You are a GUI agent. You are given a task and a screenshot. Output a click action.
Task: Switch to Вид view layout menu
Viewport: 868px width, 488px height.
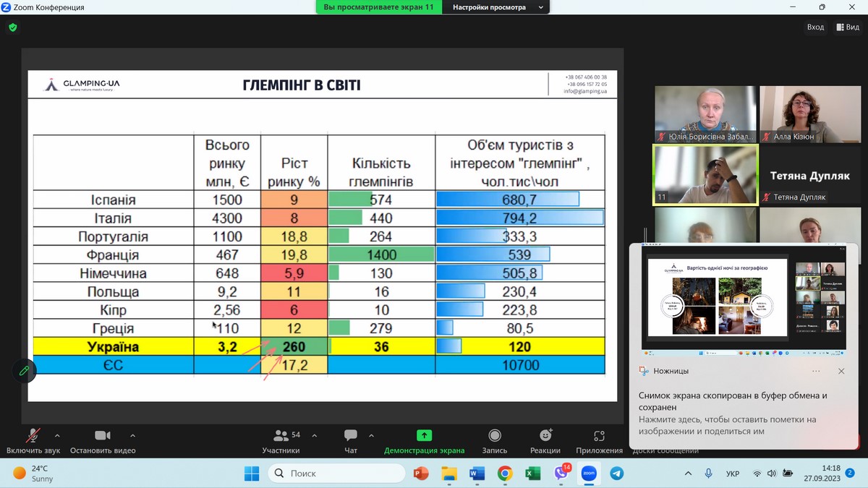(x=847, y=27)
